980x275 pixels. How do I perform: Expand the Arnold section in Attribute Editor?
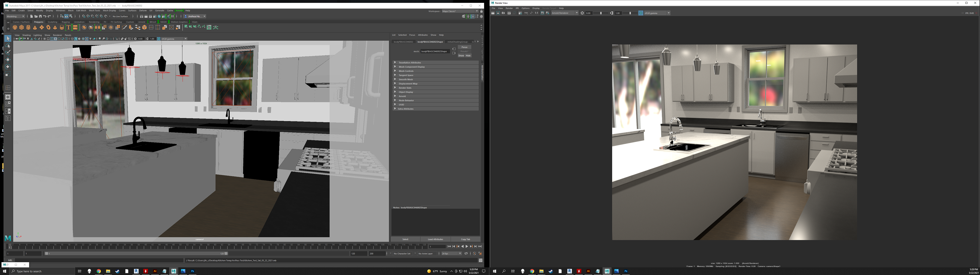click(x=402, y=96)
